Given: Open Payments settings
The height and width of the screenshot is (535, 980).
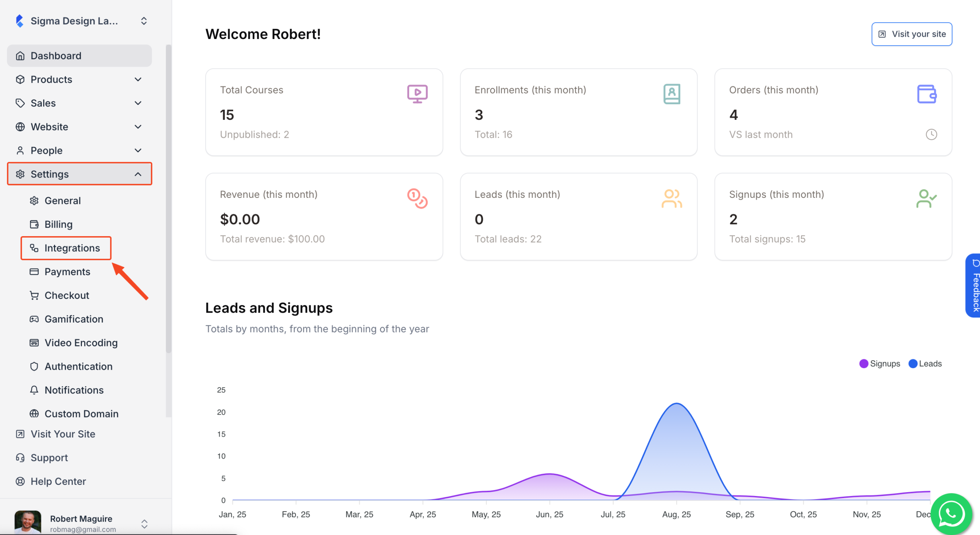Looking at the screenshot, I should [x=67, y=272].
